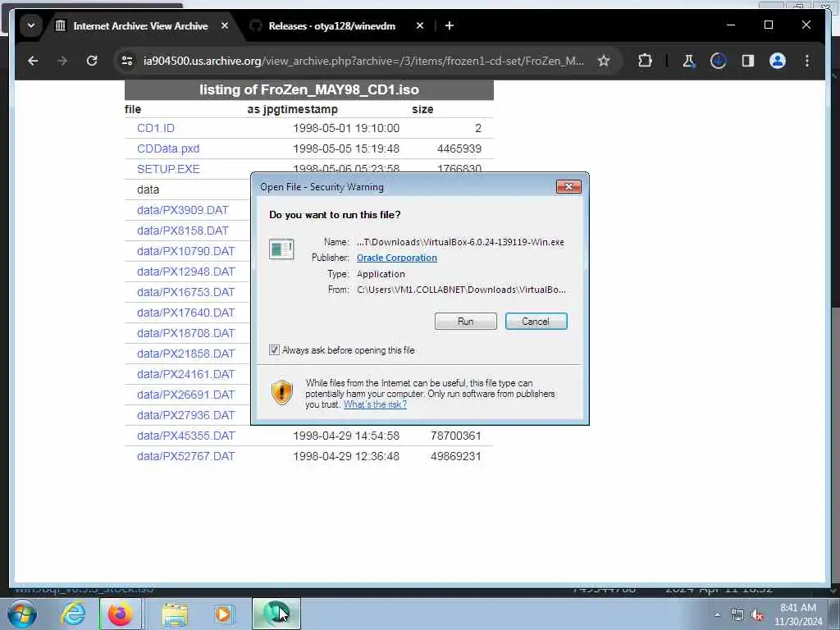Close the Releases winevdm tab
Viewport: 840px width, 630px height.
click(x=420, y=25)
